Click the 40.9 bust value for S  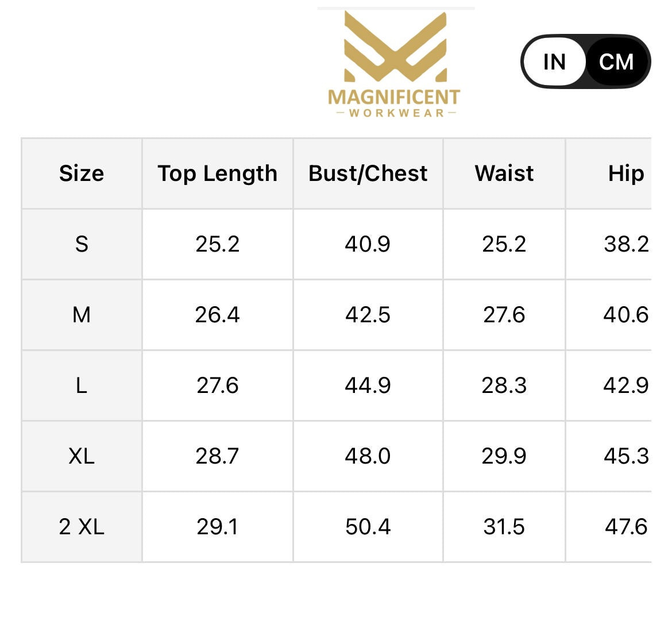tap(368, 244)
